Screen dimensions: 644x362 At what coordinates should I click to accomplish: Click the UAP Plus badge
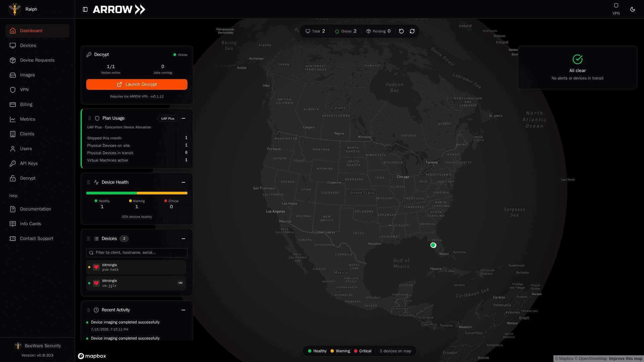[x=168, y=118]
